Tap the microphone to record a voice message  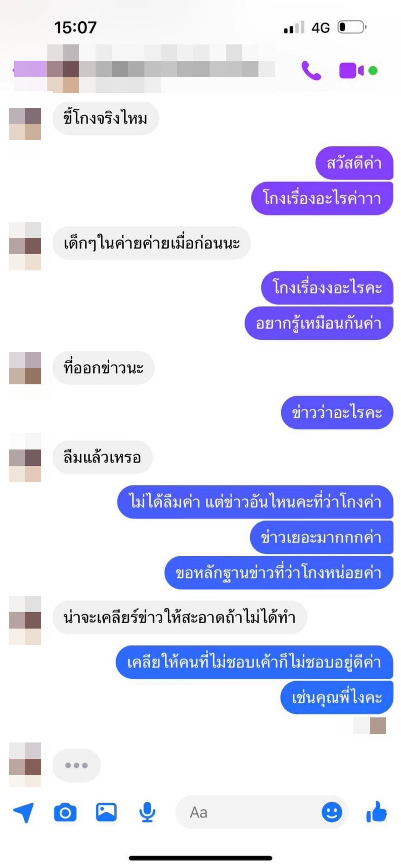147,812
